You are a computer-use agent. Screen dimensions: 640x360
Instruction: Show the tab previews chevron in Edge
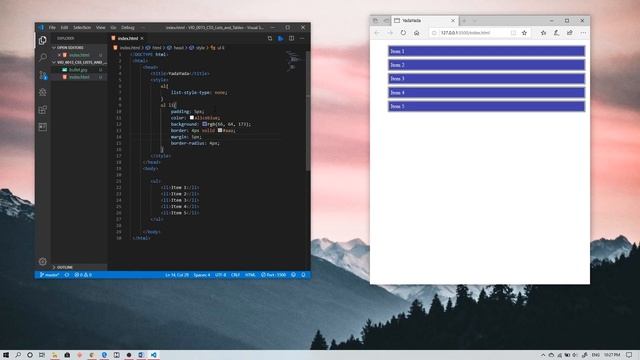pos(475,20)
